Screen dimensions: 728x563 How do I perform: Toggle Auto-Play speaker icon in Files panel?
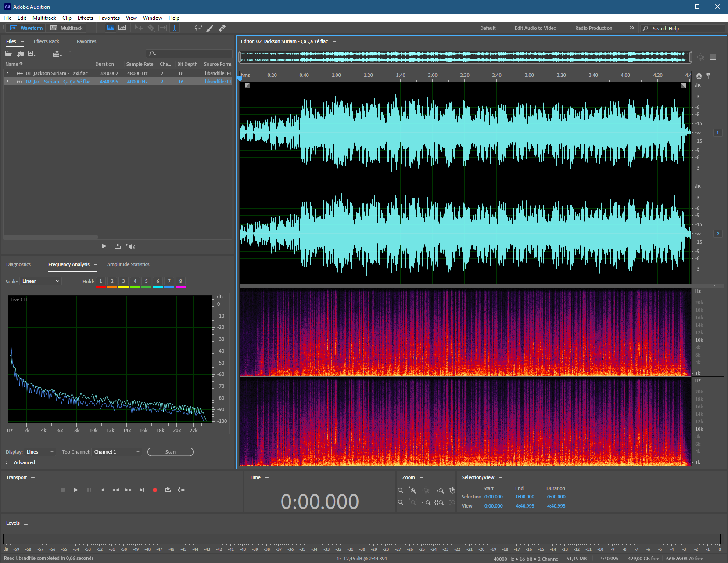[131, 246]
